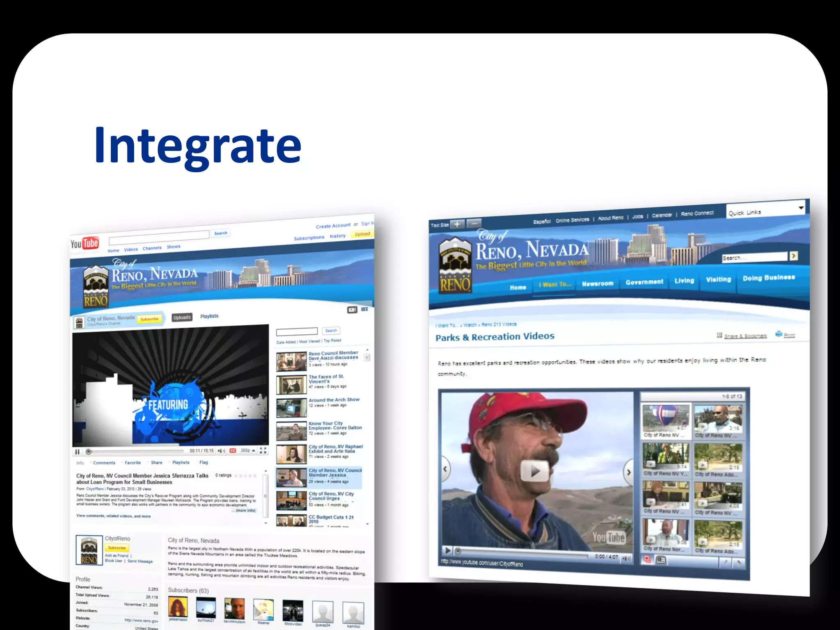Screen dimensions: 840x630
Task: Toggle closed captions CC button
Action: tap(233, 450)
